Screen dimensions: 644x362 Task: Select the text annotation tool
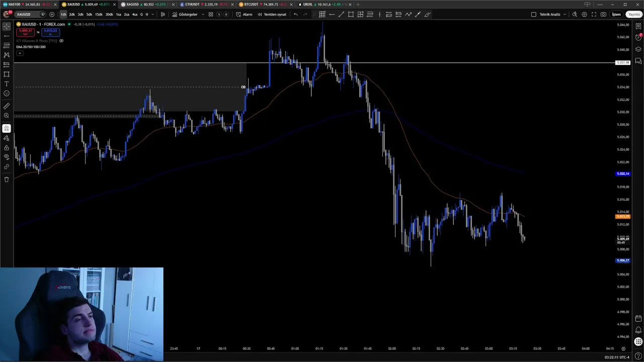[7, 83]
